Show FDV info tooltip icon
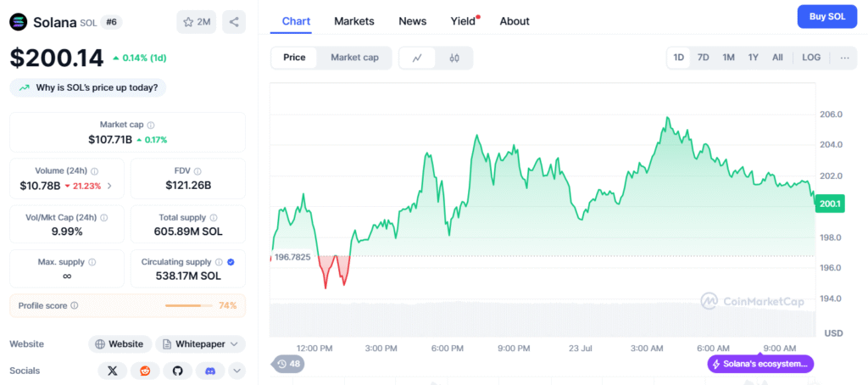 tap(198, 171)
